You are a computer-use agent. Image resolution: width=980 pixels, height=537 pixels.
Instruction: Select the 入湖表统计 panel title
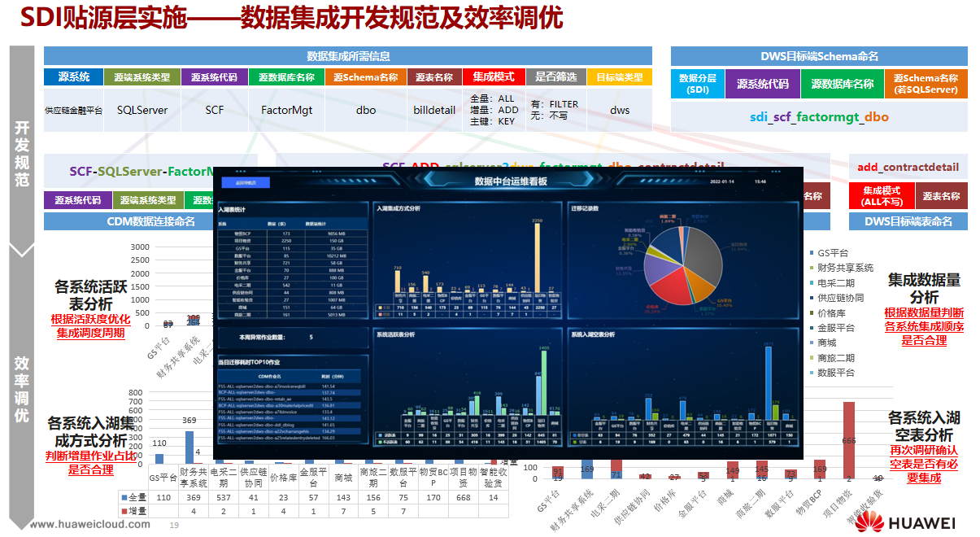click(233, 209)
